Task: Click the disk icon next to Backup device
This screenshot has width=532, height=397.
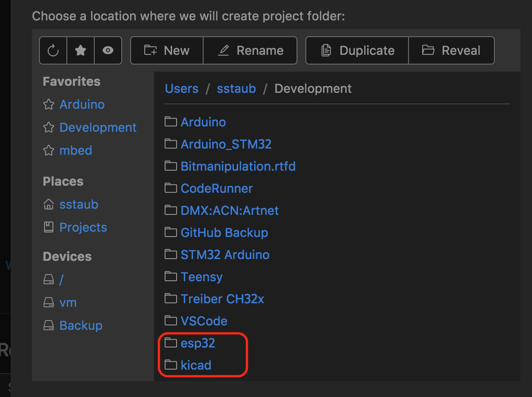Action: pos(48,325)
